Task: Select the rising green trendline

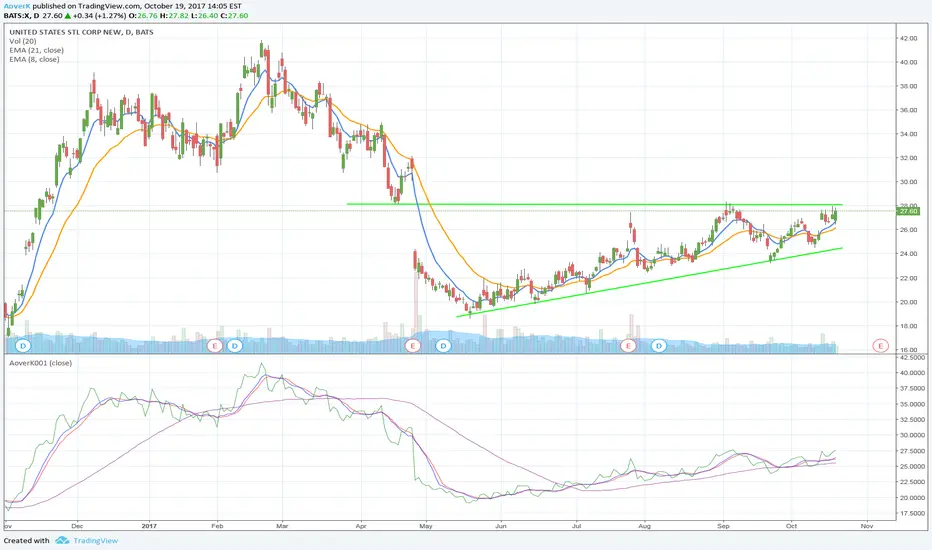Action: click(649, 282)
